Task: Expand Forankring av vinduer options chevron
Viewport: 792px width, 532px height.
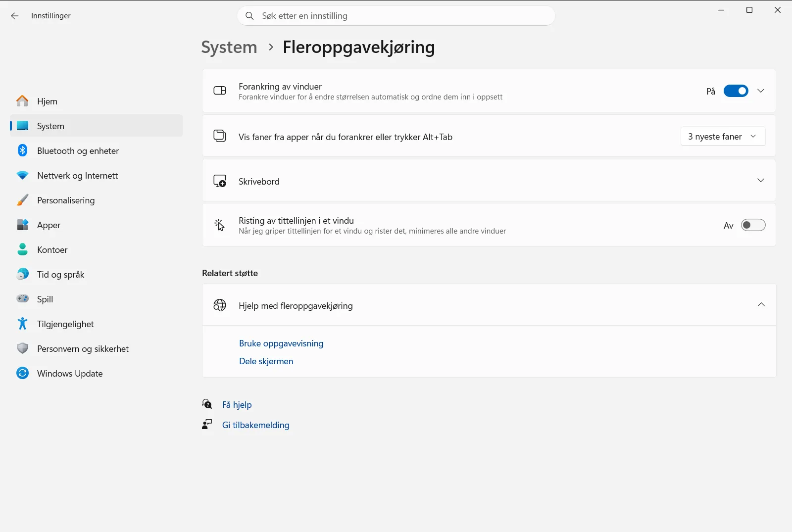Action: click(x=761, y=91)
